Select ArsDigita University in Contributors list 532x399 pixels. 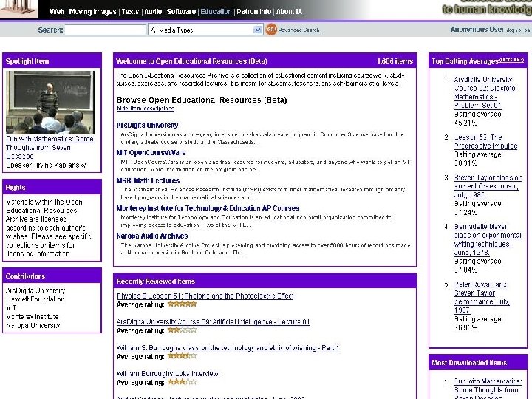pos(35,291)
